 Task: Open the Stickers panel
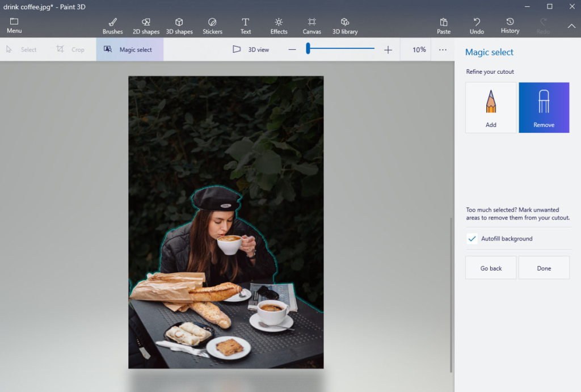212,26
